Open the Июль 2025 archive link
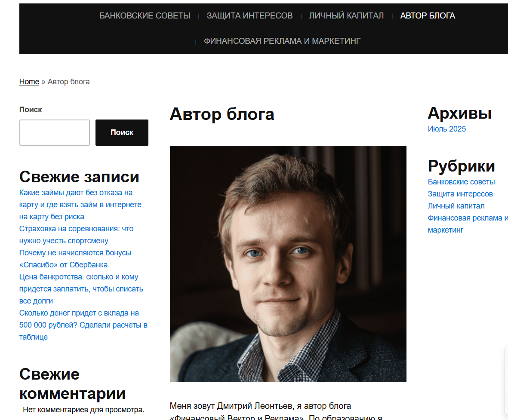 click(447, 129)
